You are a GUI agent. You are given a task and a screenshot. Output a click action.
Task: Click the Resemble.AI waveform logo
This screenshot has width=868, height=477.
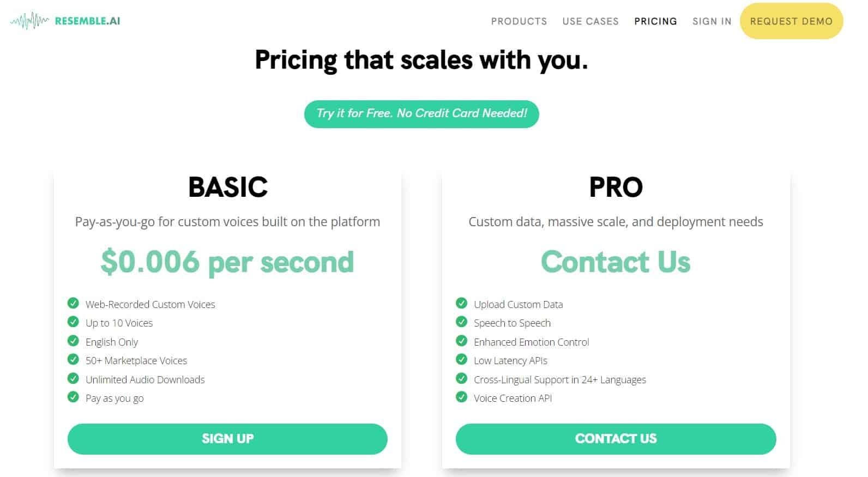point(65,21)
